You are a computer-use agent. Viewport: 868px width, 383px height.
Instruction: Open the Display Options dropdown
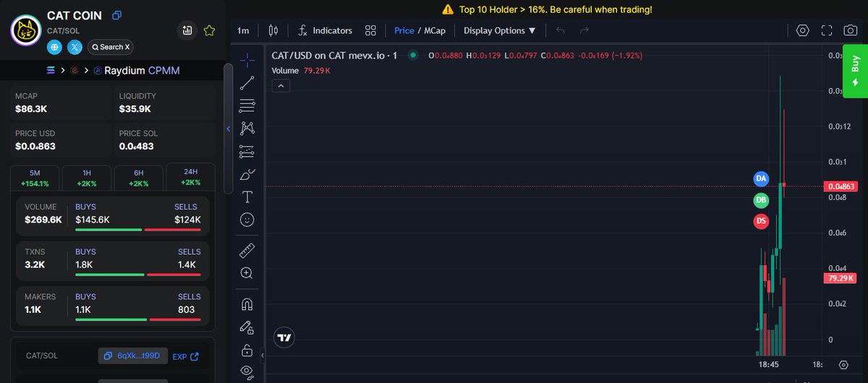[500, 30]
